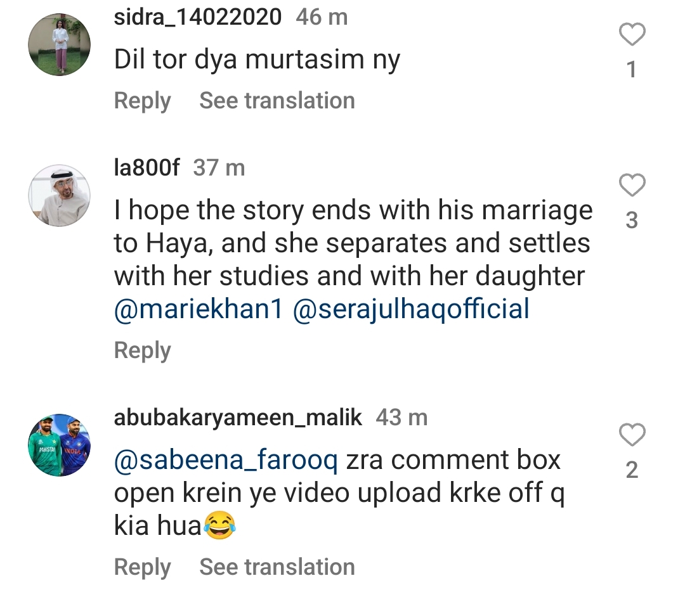The image size is (685, 616).
Task: Tap the heart on abubakaryameen_malik's comment
Action: (x=631, y=436)
